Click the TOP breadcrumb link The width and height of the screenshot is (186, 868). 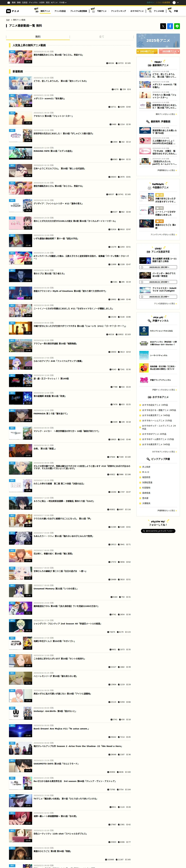(x=8, y=20)
